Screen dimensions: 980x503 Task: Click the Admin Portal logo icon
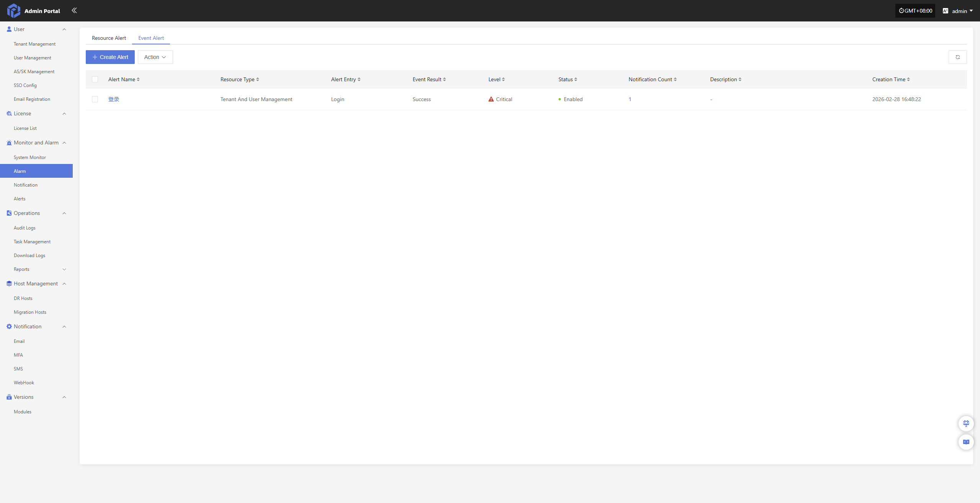tap(14, 11)
